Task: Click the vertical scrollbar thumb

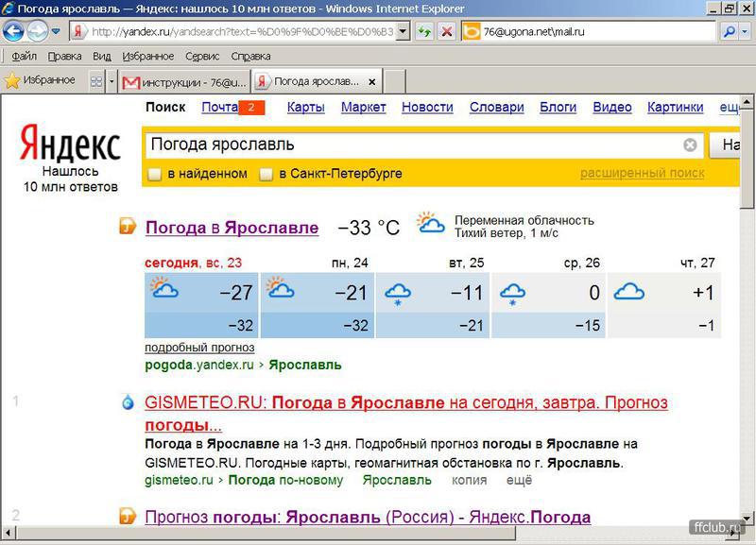Action: point(747,159)
